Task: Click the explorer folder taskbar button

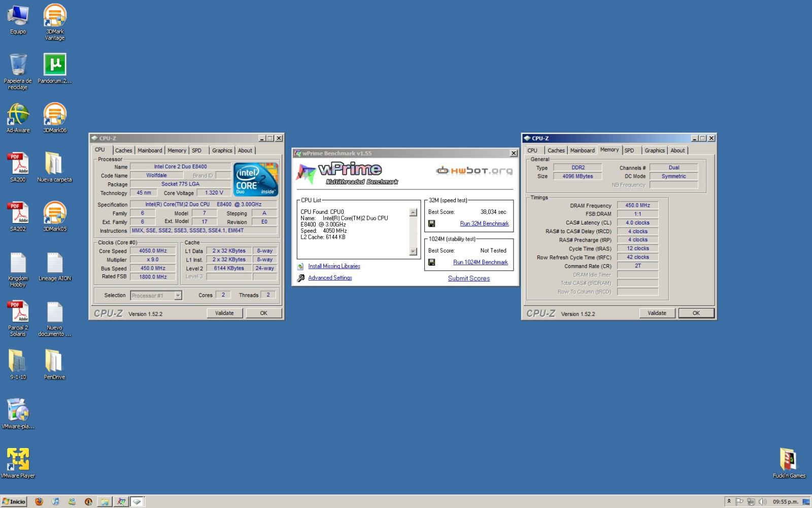Action: 105,501
